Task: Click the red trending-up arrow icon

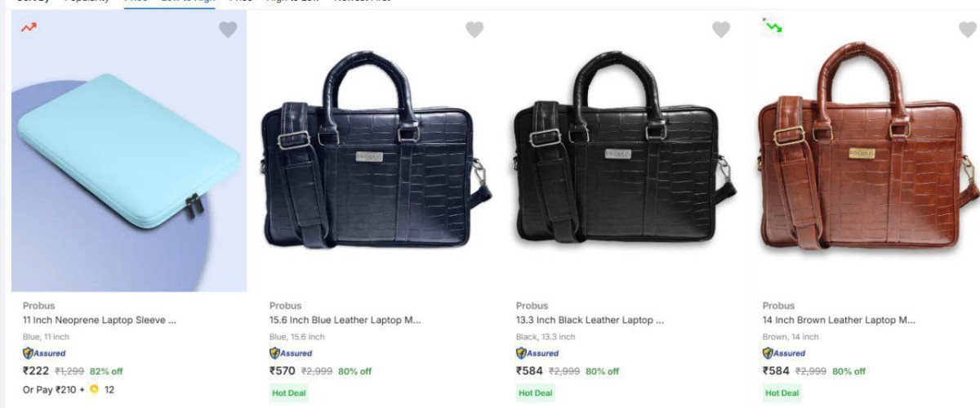Action: point(29,27)
